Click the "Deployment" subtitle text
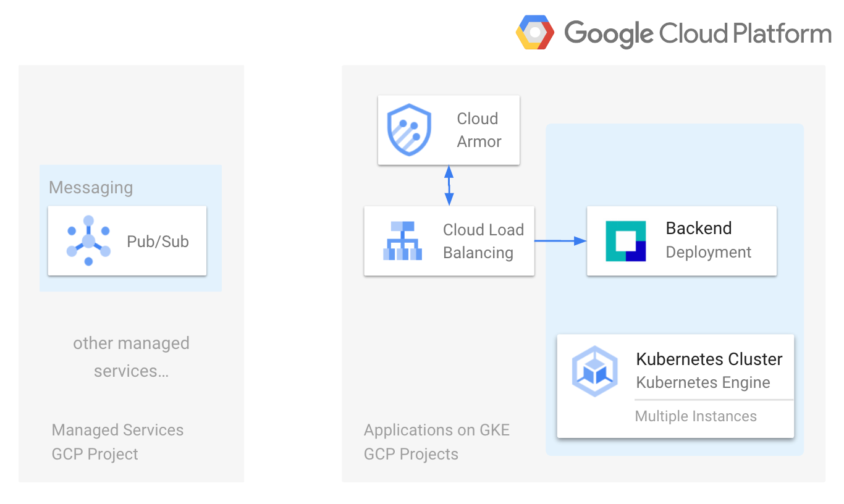844x504 pixels. tap(709, 252)
